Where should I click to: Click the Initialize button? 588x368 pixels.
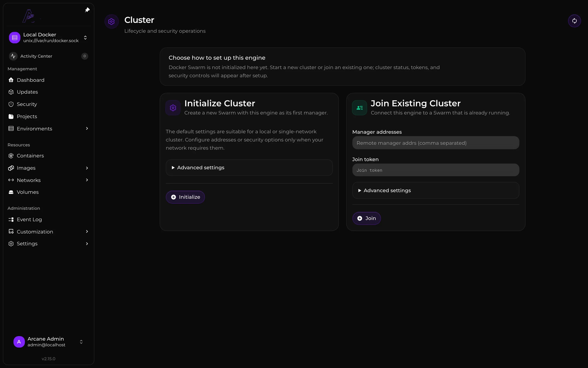185,197
